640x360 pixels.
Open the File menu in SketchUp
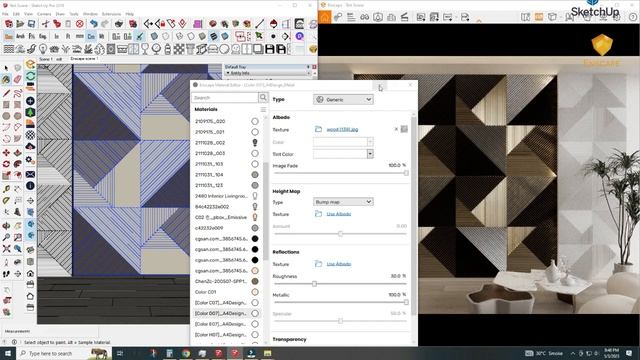click(5, 14)
